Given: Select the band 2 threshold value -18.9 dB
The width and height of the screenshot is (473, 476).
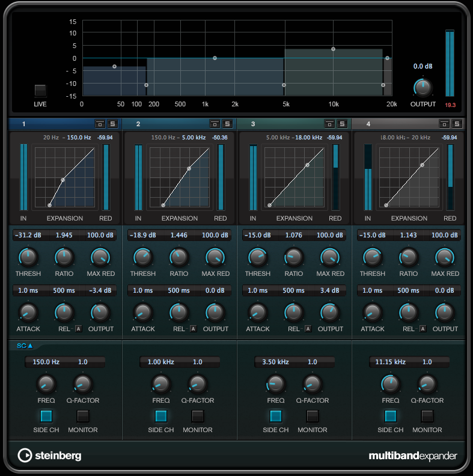Looking at the screenshot, I should click(143, 235).
